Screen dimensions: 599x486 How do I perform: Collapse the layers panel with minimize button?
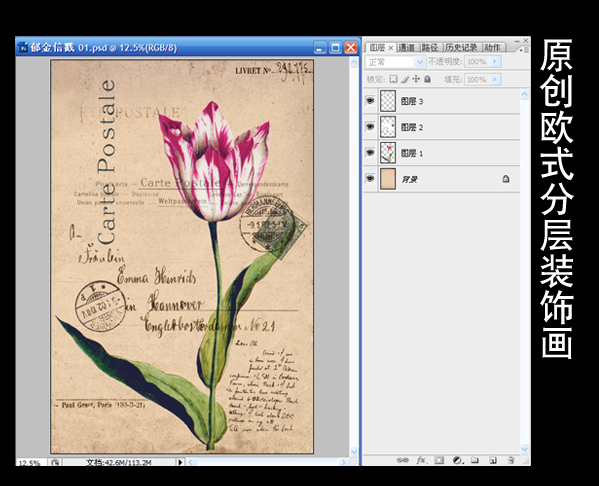click(517, 40)
